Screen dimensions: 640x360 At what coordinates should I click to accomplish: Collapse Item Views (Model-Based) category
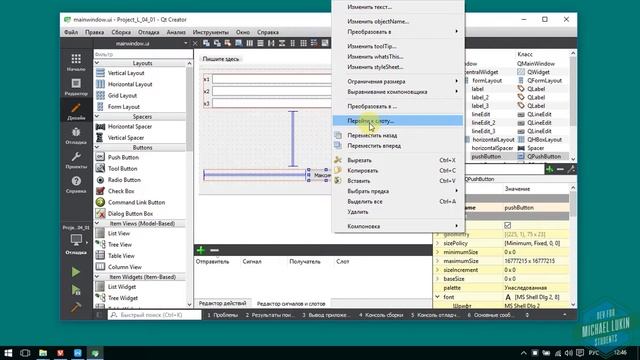click(x=97, y=223)
